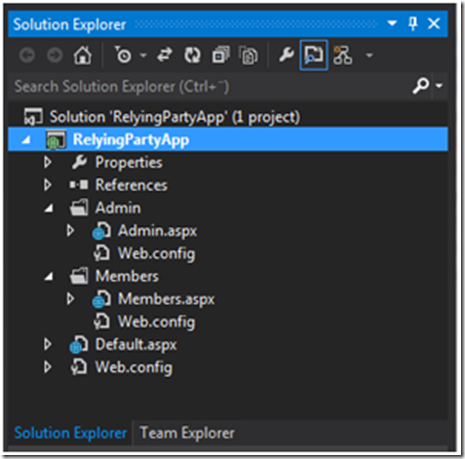Click Sync with Active Document icon
The image size is (465, 459).
click(x=165, y=55)
